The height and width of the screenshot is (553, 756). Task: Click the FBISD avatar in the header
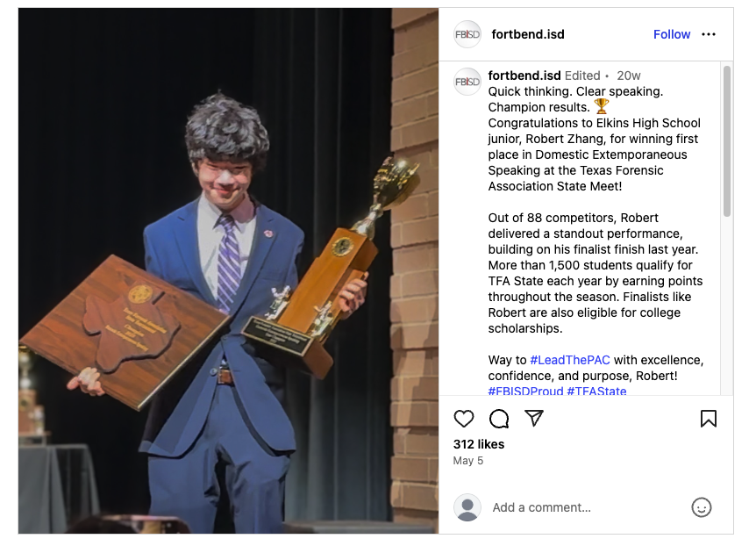467,34
